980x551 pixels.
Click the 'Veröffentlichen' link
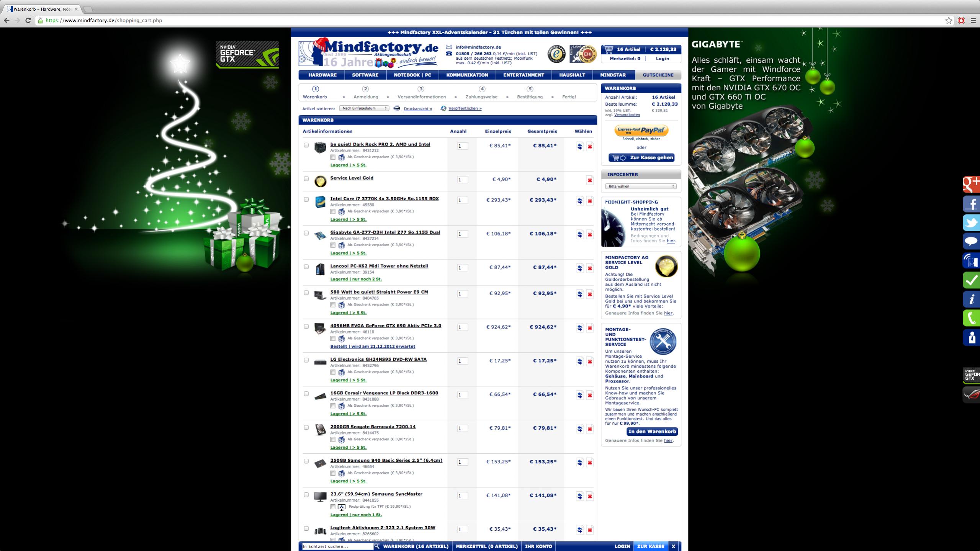tap(465, 108)
